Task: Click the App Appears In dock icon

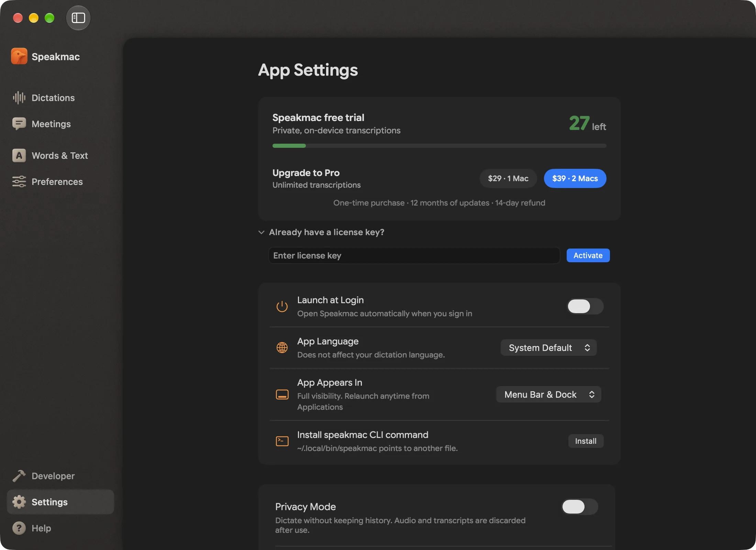Action: tap(282, 395)
